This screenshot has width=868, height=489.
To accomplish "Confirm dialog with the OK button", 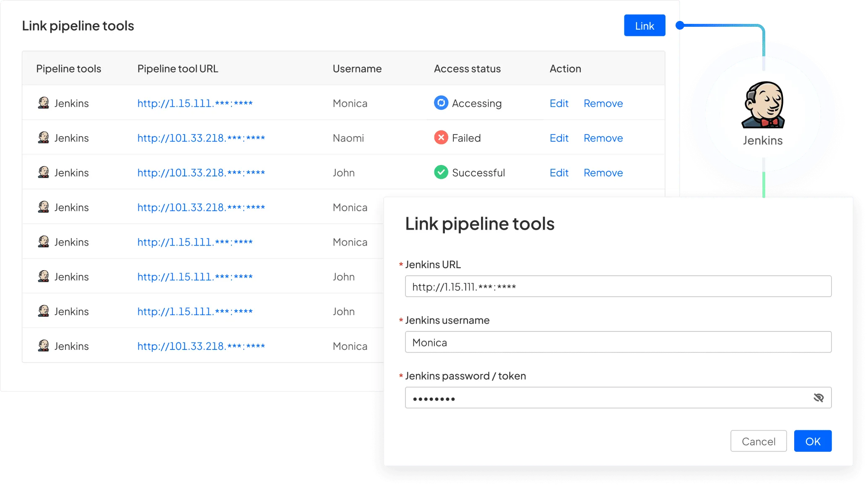I will click(812, 441).
